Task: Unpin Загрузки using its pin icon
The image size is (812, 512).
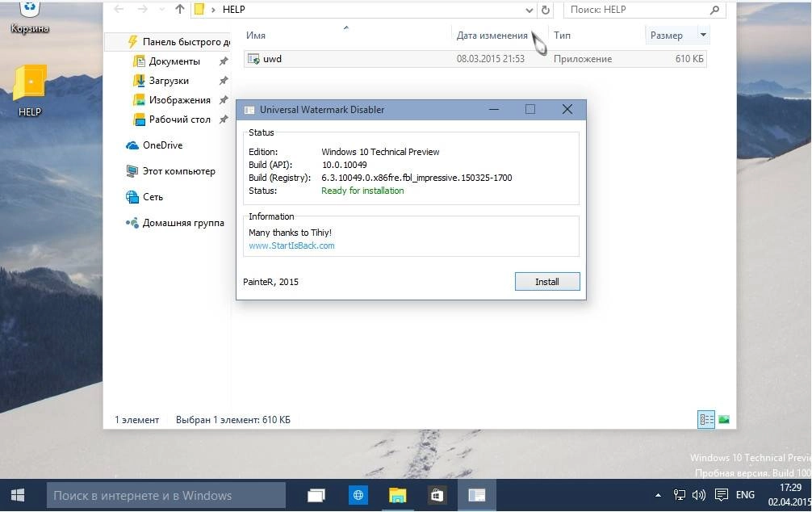Action: coord(224,80)
